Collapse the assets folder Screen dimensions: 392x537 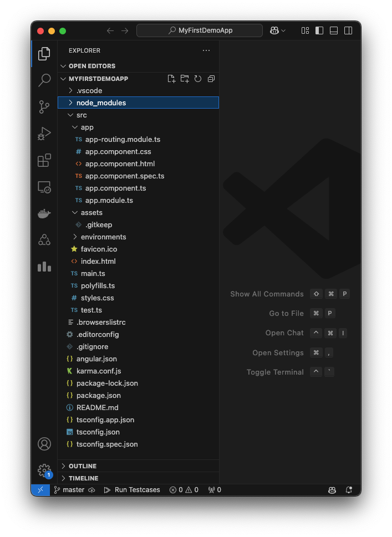click(x=139, y=212)
